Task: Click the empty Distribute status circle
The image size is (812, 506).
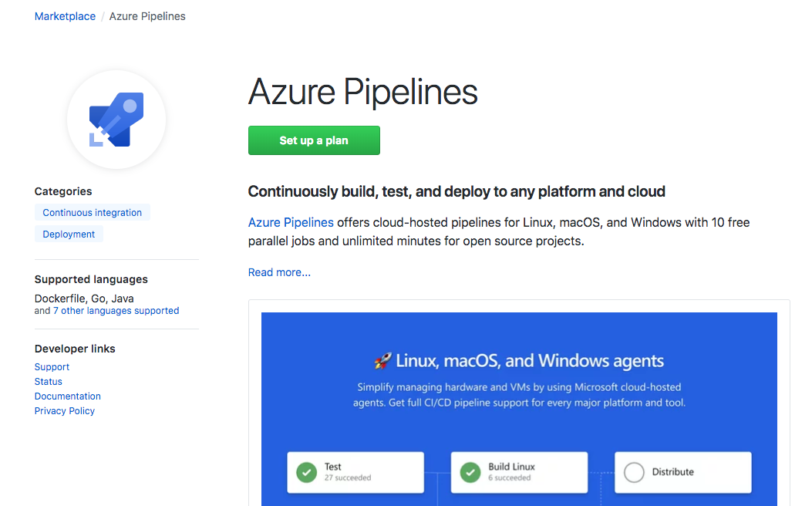Action: [634, 472]
